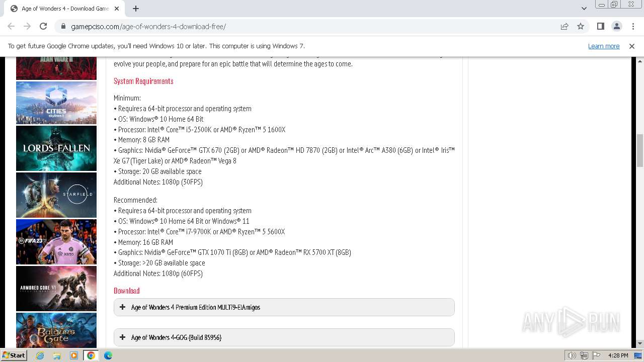Share this page via share icon
Viewport: 644px width, 362px height.
pyautogui.click(x=565, y=26)
